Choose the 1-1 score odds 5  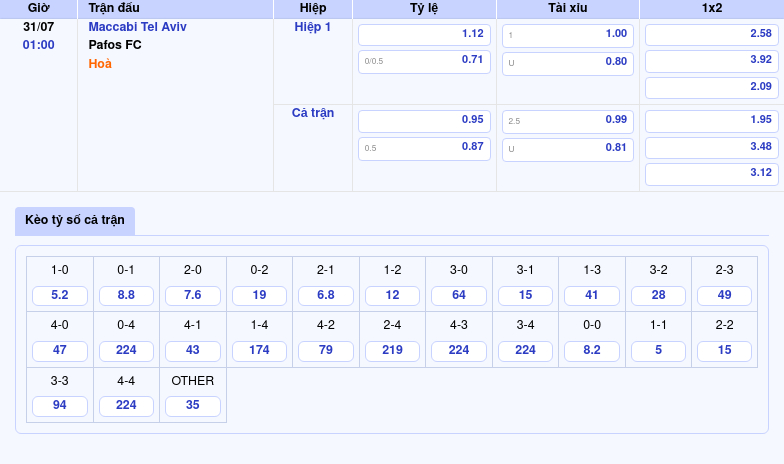coord(658,351)
